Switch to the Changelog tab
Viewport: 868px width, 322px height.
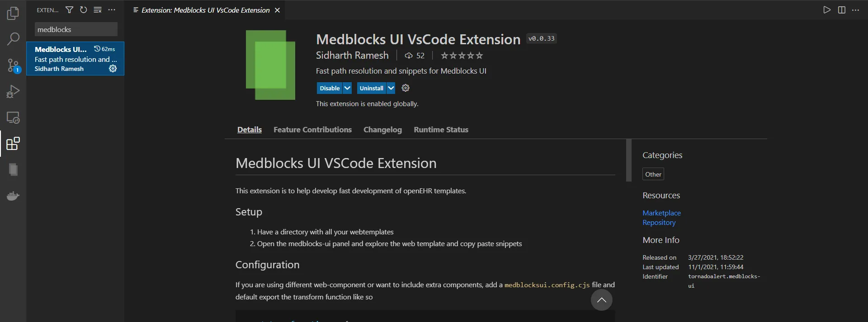[x=382, y=130]
